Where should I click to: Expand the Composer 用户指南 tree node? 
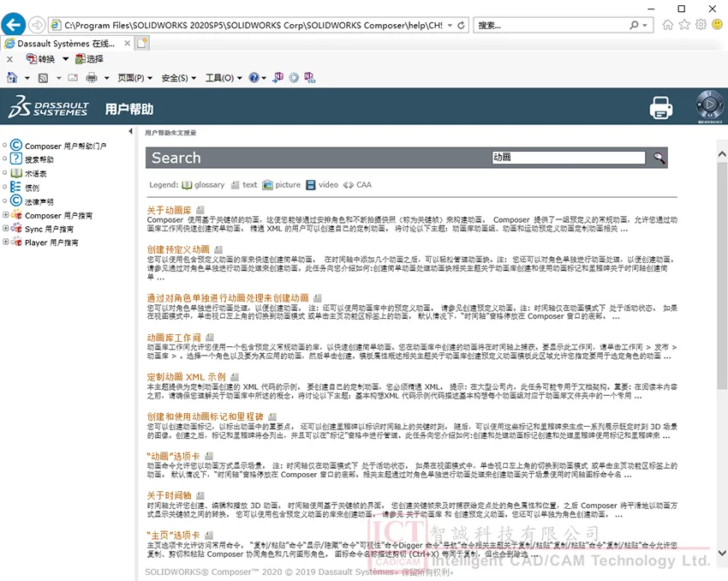click(6, 215)
